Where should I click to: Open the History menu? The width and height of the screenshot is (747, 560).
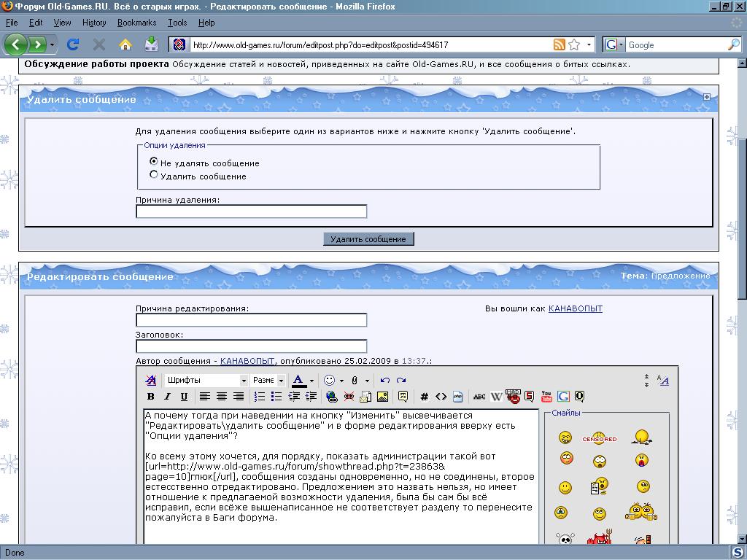click(x=94, y=23)
